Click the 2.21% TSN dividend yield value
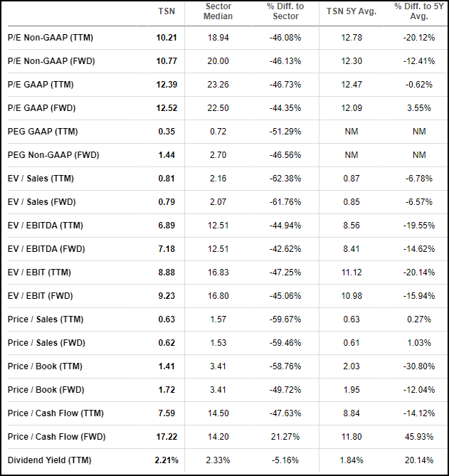This screenshot has height=476, width=449. [x=167, y=460]
